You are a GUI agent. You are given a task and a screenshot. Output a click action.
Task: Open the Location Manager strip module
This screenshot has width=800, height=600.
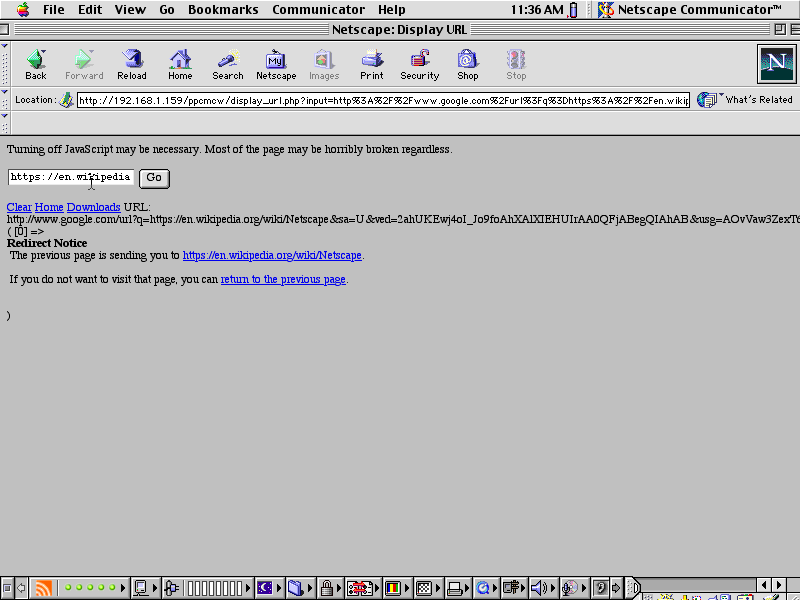click(x=363, y=588)
